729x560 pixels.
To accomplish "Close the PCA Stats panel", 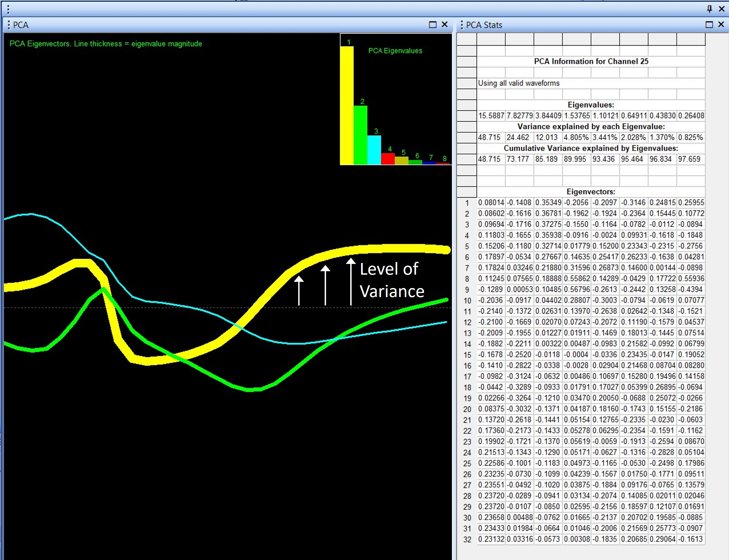I will 721,24.
